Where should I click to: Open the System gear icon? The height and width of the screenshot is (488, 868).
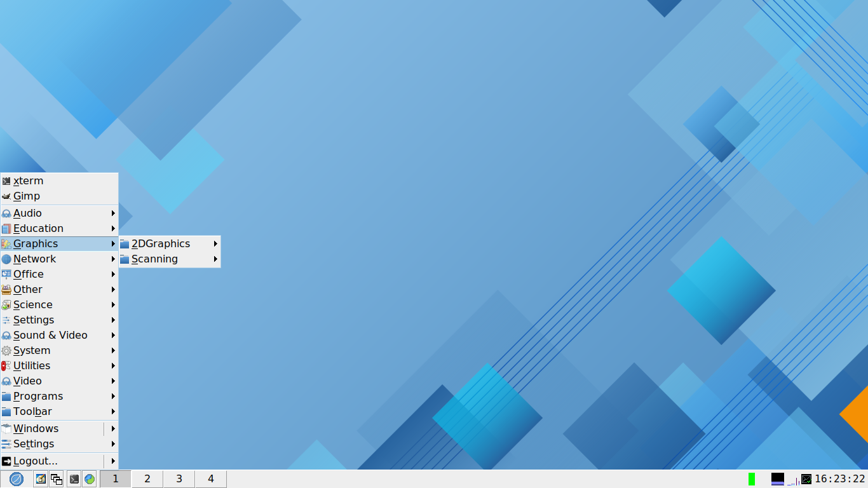point(6,351)
